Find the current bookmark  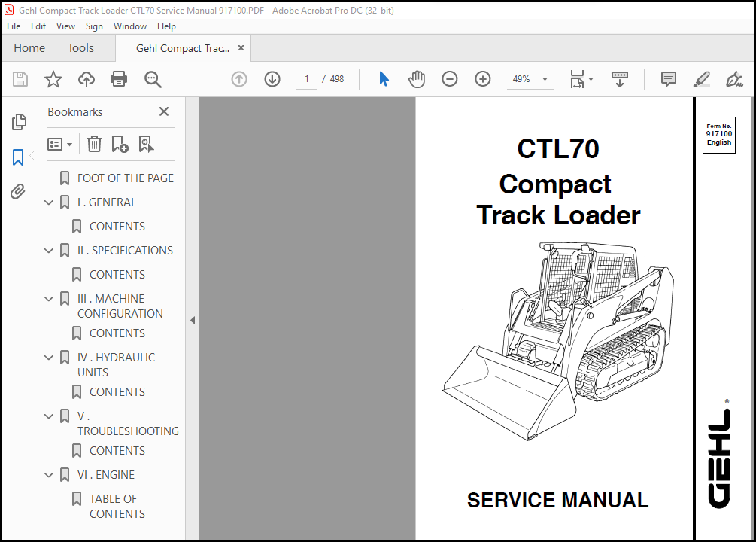146,144
